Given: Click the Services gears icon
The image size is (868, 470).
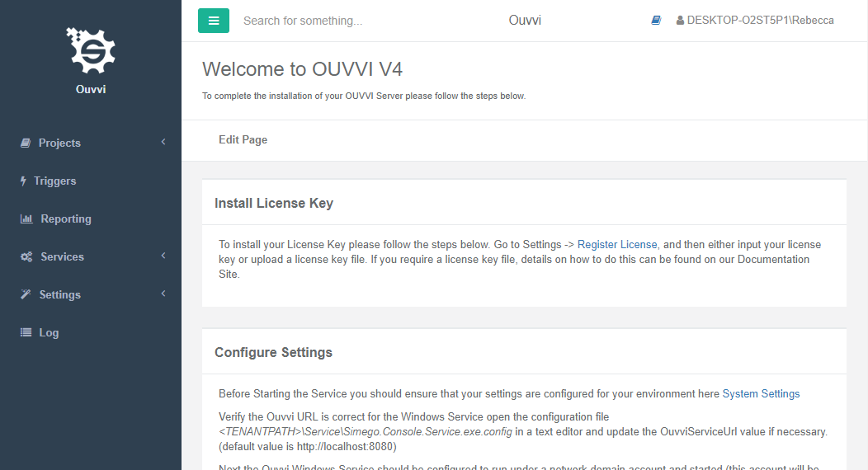Looking at the screenshot, I should (x=26, y=256).
